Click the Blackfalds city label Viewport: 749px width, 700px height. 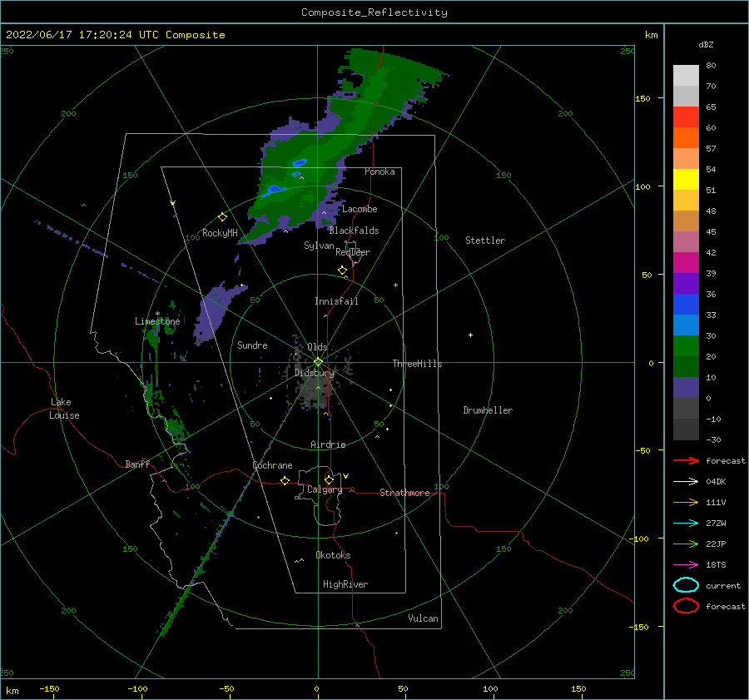click(x=354, y=231)
